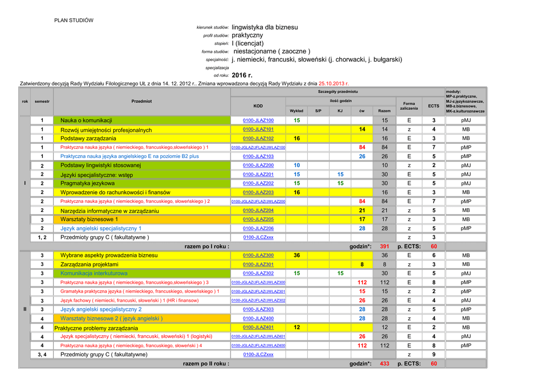Open the 0100-JLAZ302 code link
Screen dimensions: 554x392
click(x=258, y=274)
